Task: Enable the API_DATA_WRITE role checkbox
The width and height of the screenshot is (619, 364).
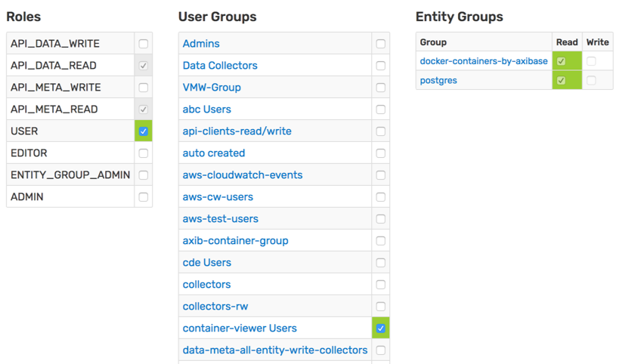Action: point(144,44)
